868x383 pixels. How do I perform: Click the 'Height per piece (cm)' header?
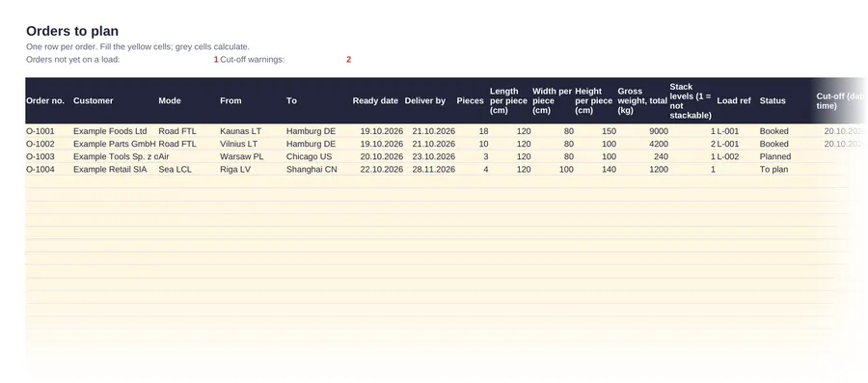593,100
